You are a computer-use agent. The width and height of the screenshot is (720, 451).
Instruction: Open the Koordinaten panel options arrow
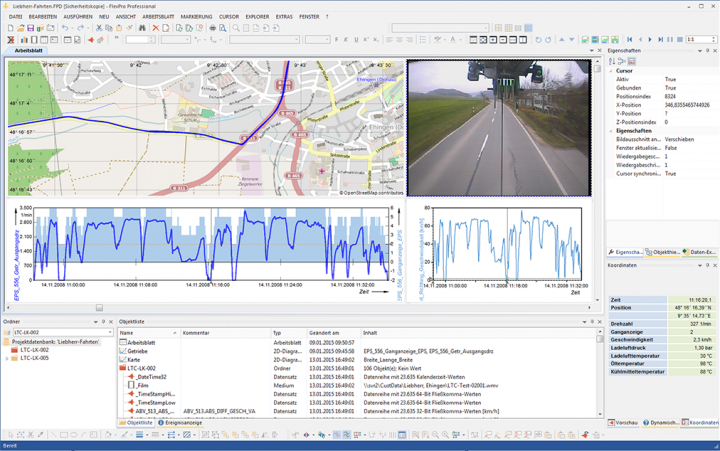coord(700,265)
